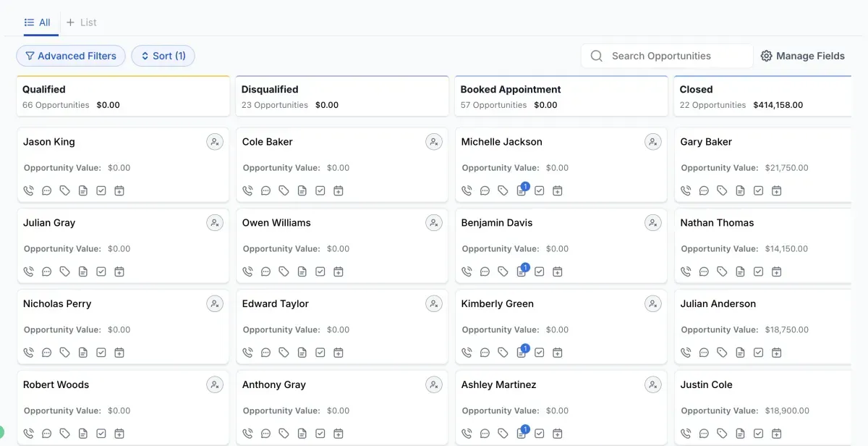This screenshot has width=868, height=446.
Task: Click the phone call icon on Jason King's card
Action: point(29,191)
